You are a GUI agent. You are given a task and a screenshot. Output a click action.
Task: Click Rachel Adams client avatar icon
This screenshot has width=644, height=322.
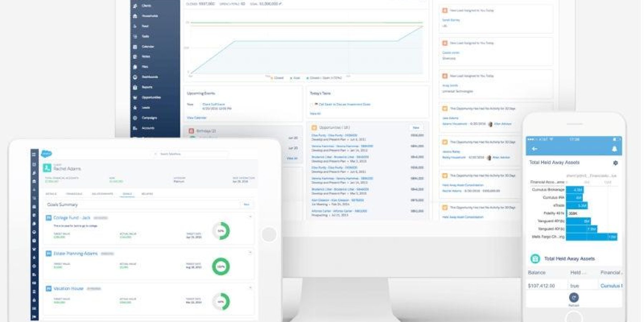pos(47,168)
